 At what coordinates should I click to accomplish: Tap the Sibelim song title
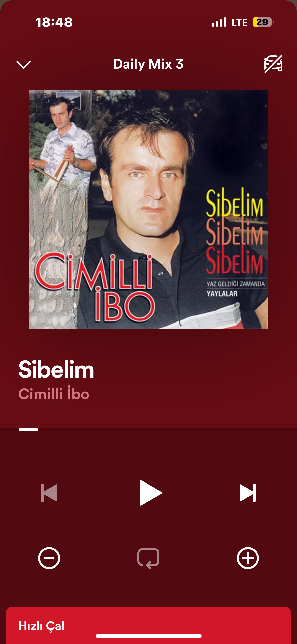click(56, 369)
